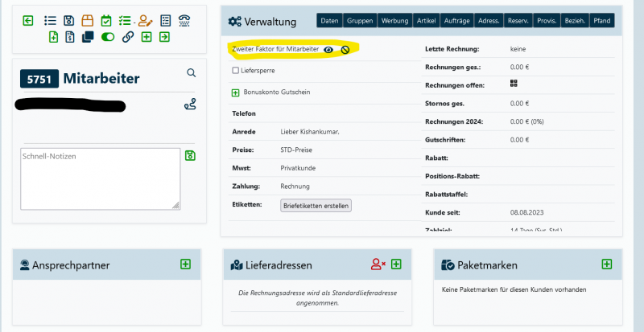Click the green back arrow icon
The height and width of the screenshot is (332, 644).
[x=28, y=21]
